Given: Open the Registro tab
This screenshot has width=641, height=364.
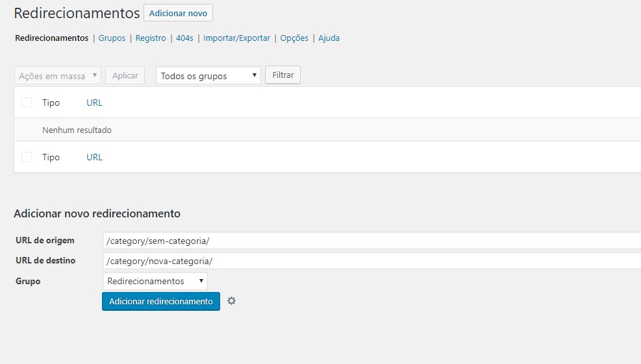Looking at the screenshot, I should 151,38.
